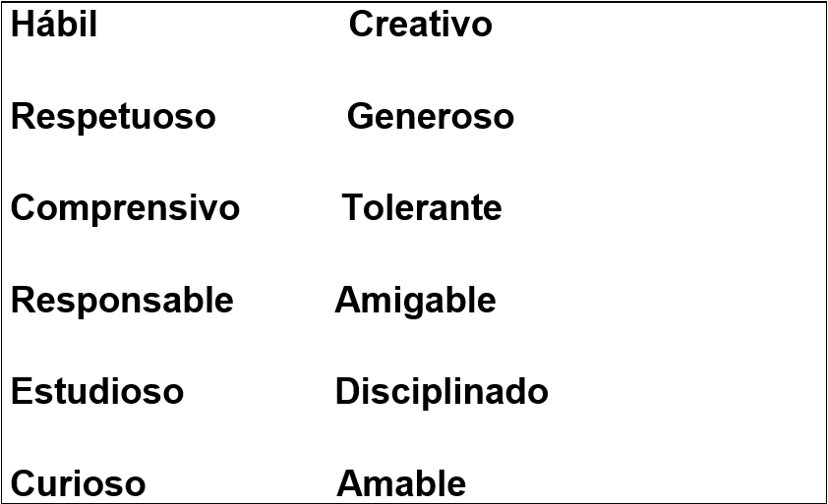Click the final letter o of Estudioso

pos(174,395)
